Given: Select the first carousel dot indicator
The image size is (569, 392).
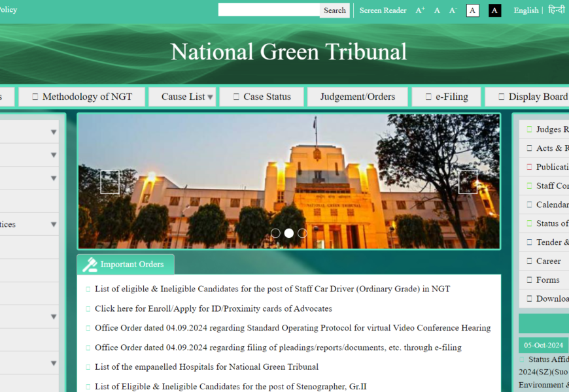Looking at the screenshot, I should 275,233.
